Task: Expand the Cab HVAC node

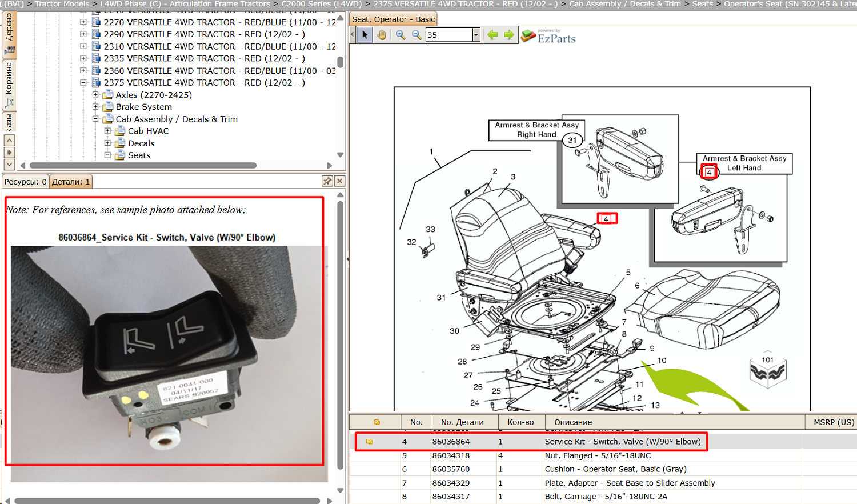Action: click(x=107, y=131)
